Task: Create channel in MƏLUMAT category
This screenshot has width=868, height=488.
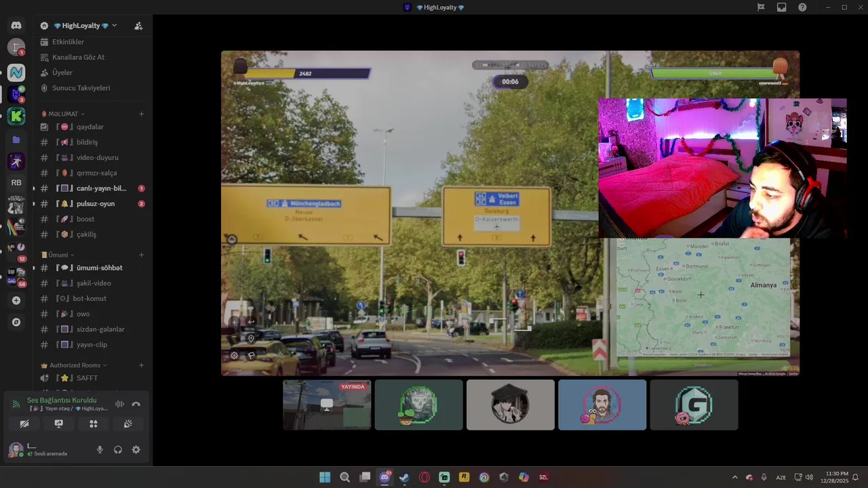Action: (141, 114)
